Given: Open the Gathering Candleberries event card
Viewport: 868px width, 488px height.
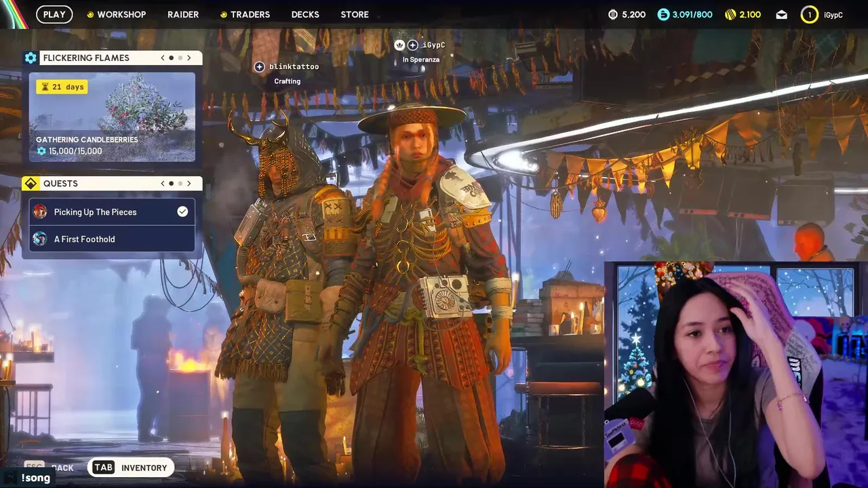Looking at the screenshot, I should 112,117.
